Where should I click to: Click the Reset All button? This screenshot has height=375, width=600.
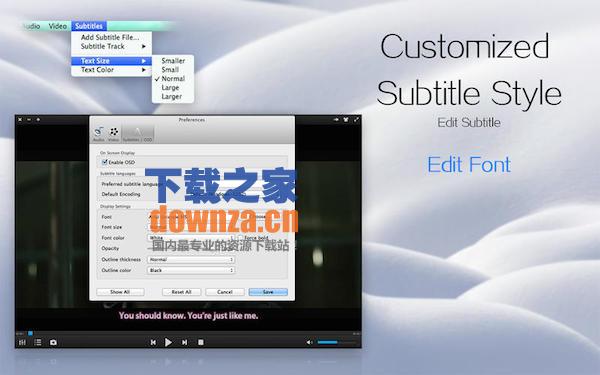pos(181,292)
